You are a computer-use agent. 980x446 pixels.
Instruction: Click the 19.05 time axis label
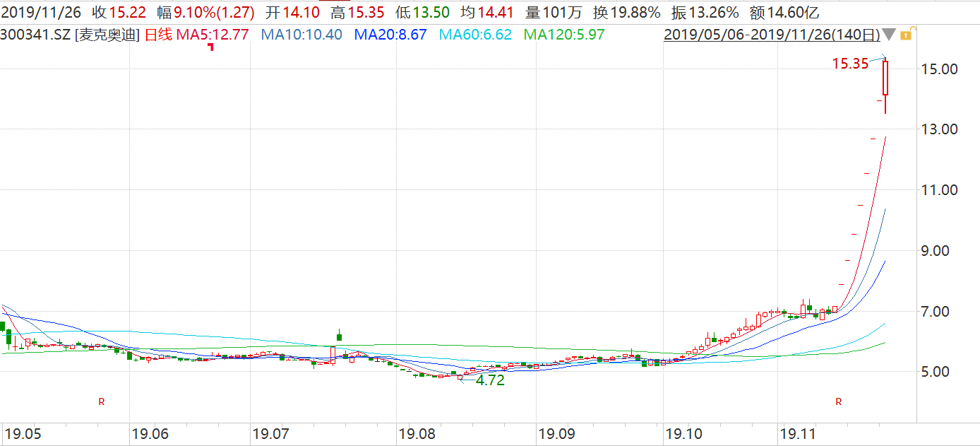pos(22,433)
